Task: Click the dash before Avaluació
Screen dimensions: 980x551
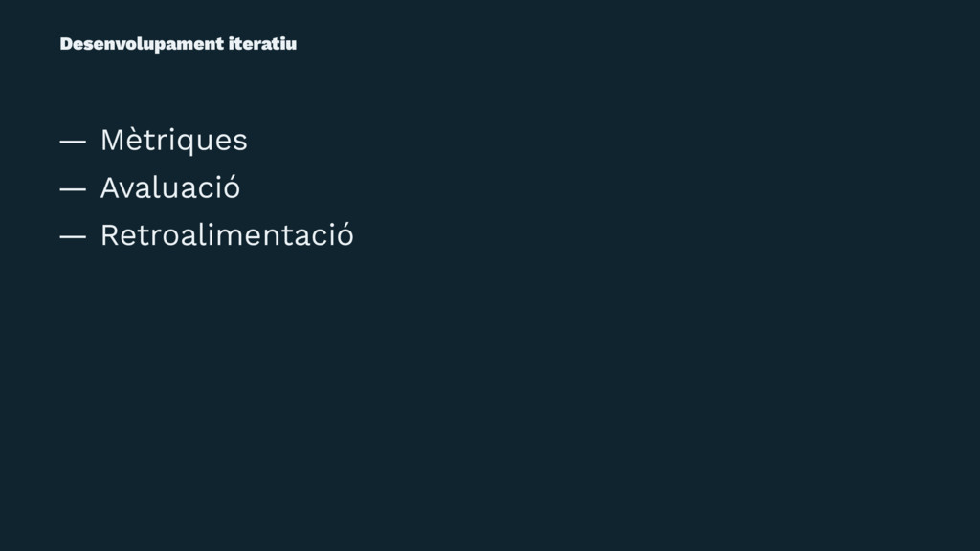Action: (73, 189)
